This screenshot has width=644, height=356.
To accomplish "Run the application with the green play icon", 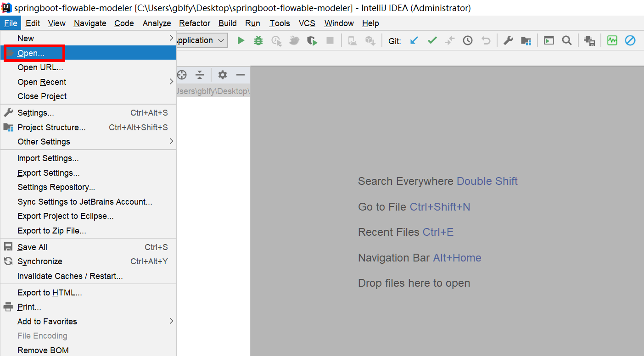I will click(x=241, y=40).
